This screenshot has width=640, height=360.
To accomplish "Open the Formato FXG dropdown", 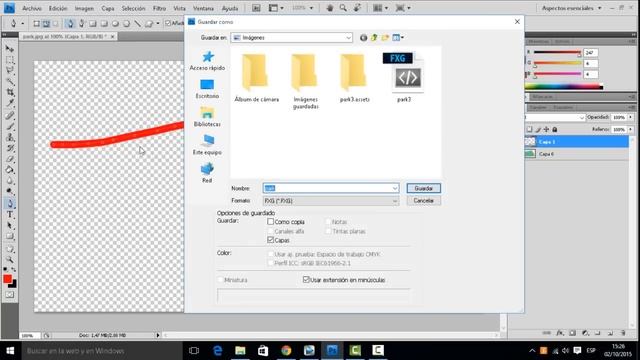I will tap(331, 201).
